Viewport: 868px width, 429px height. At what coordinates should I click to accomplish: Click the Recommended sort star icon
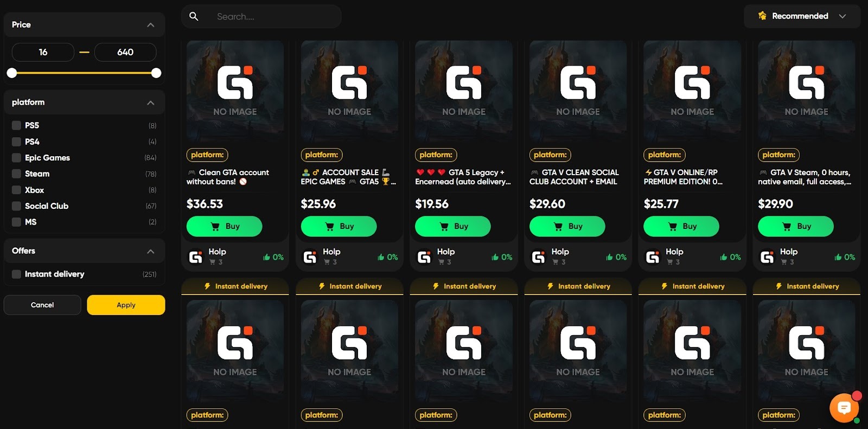tap(762, 16)
